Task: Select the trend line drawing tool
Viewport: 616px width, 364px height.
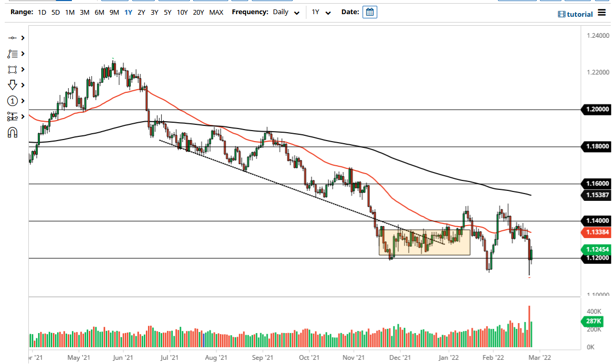Action: (13, 38)
